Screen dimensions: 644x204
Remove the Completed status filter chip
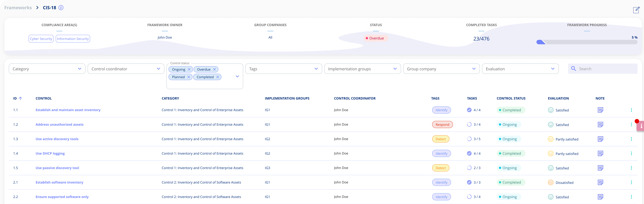click(x=217, y=77)
